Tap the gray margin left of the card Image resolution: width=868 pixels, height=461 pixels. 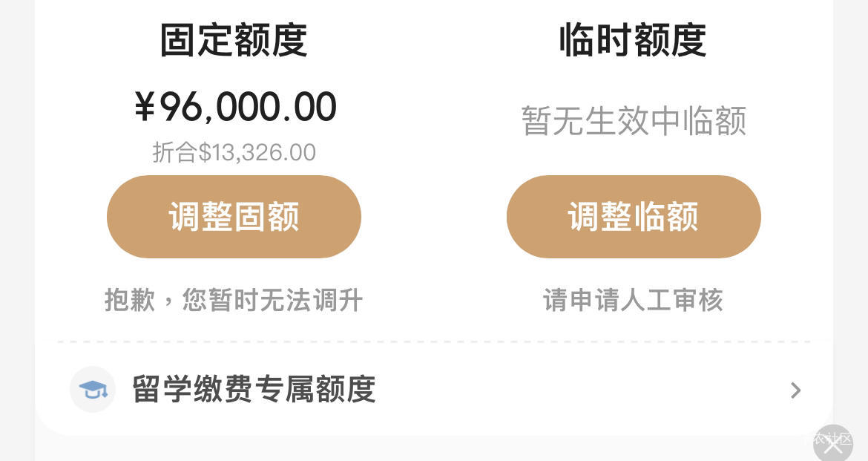[x=16, y=222]
